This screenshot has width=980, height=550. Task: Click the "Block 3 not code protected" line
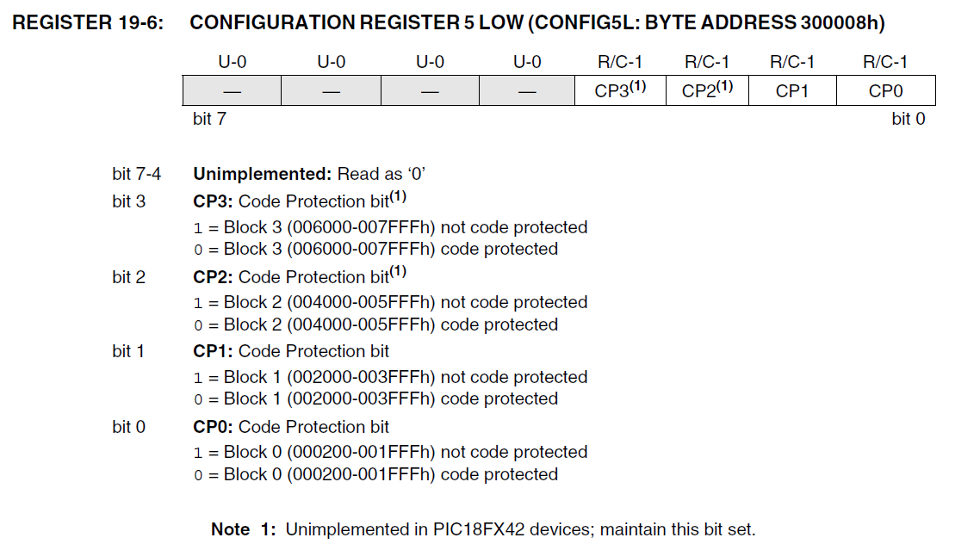click(390, 228)
